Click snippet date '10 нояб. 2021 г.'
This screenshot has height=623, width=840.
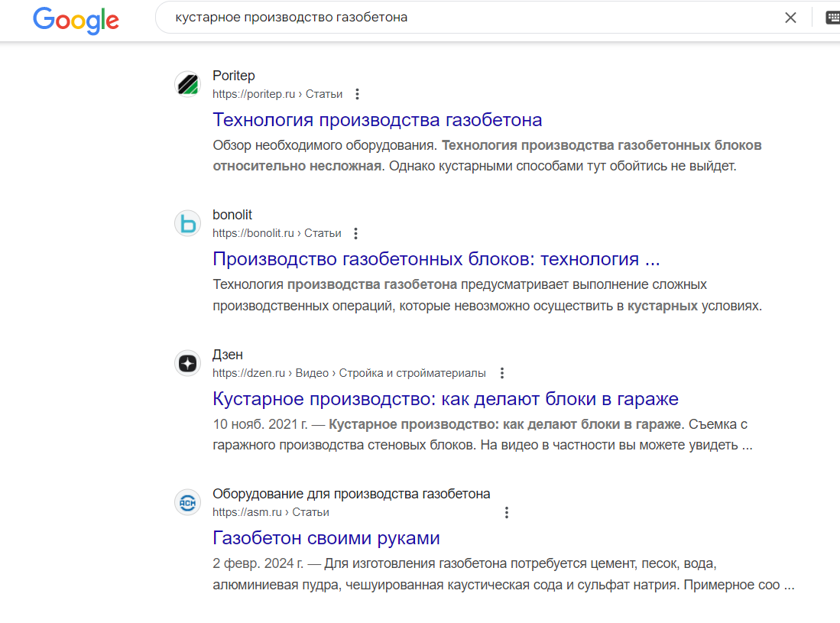261,425
